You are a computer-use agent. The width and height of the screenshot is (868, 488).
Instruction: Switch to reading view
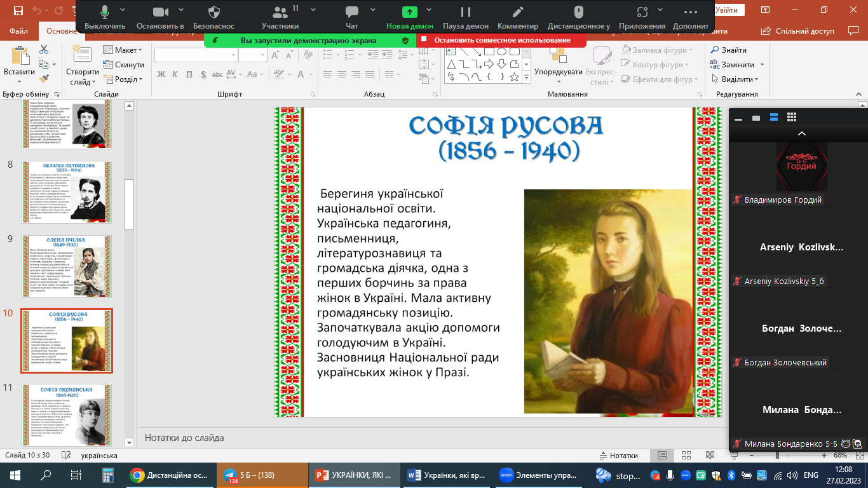709,456
